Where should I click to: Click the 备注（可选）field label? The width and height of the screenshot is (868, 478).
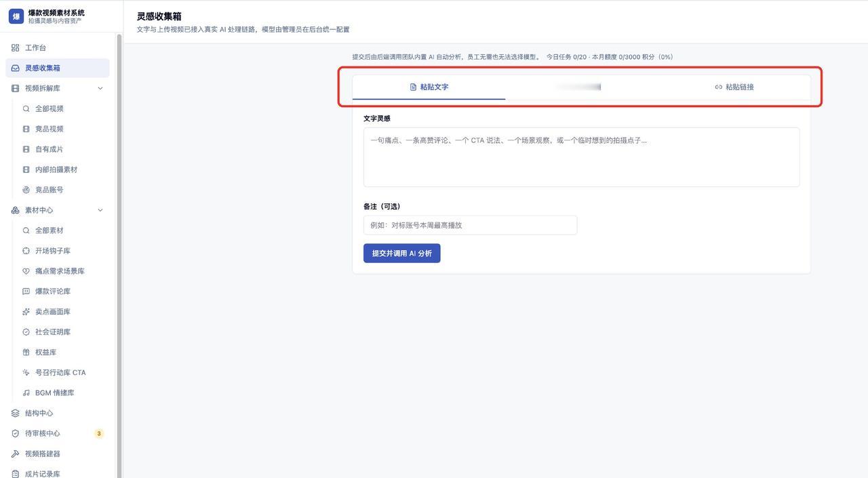point(382,207)
